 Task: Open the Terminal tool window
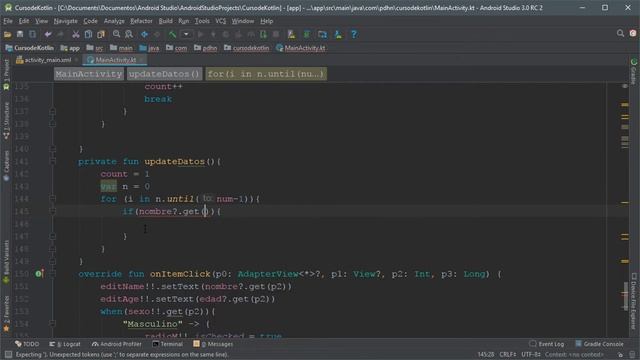167,344
